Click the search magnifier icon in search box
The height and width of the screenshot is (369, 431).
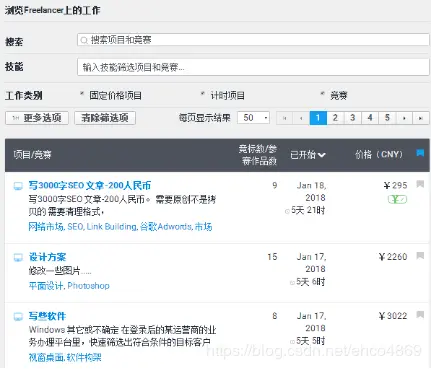coord(84,40)
